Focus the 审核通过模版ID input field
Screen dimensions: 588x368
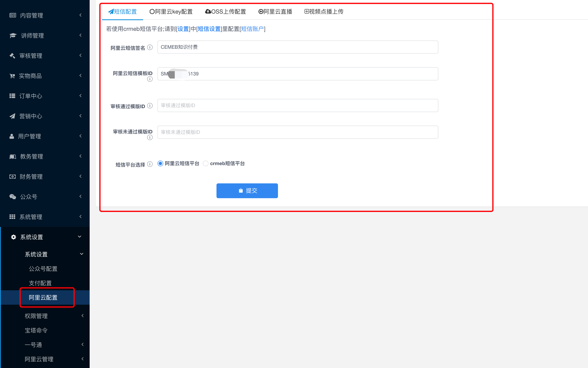tap(298, 105)
